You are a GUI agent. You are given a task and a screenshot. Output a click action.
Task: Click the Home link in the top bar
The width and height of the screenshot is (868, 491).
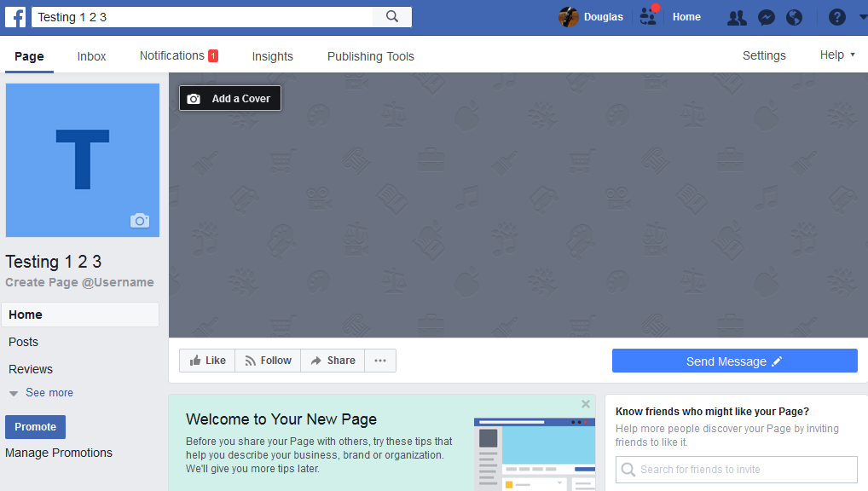click(x=686, y=17)
